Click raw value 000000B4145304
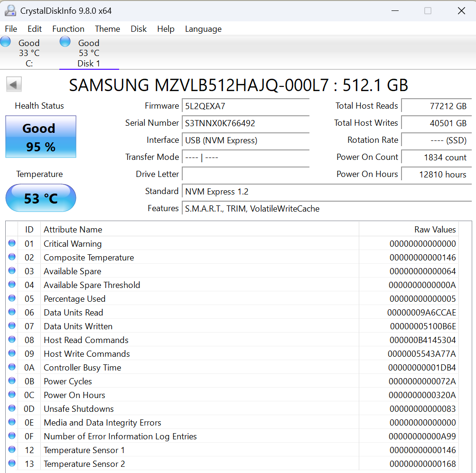This screenshot has height=473, width=476. coord(422,340)
